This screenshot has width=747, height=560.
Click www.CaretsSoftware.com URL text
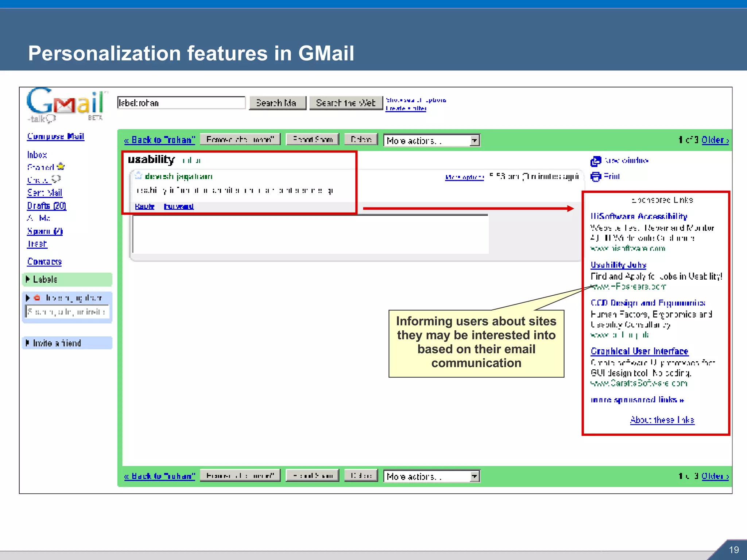(639, 383)
